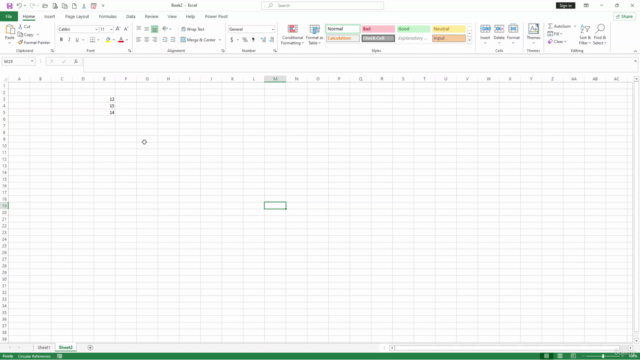Apply top align to the cell
Screen dimensions: 640x360
click(x=139, y=29)
